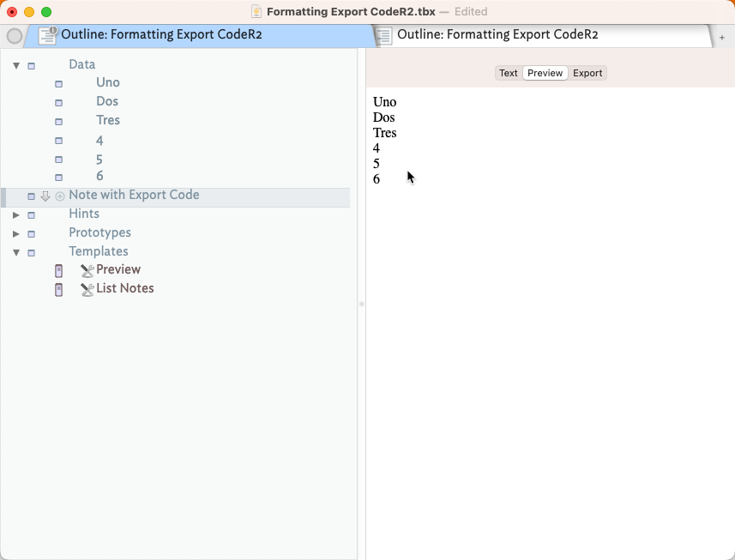Click the circled plus on Note with Export Code

pos(60,196)
